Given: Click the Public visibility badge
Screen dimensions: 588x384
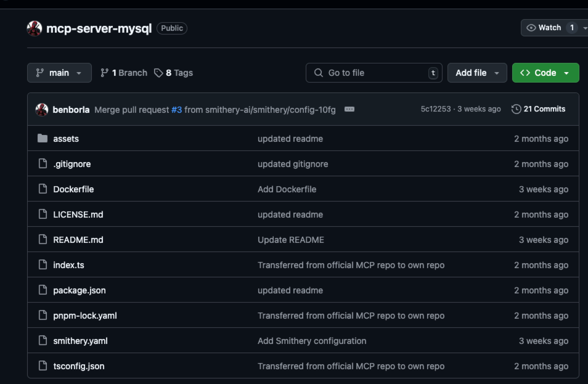Looking at the screenshot, I should pyautogui.click(x=172, y=28).
